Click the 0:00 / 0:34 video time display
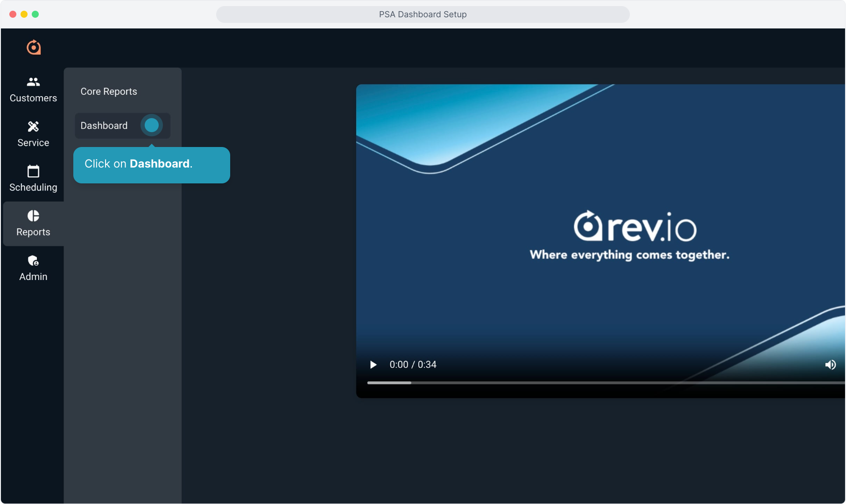The height and width of the screenshot is (504, 846). (413, 365)
